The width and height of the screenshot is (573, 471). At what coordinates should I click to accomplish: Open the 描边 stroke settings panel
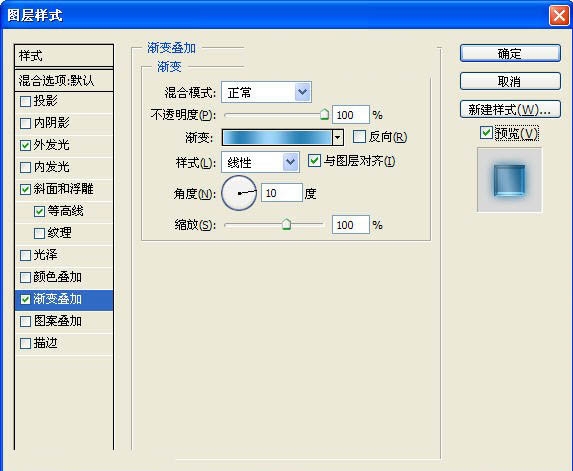(x=46, y=343)
